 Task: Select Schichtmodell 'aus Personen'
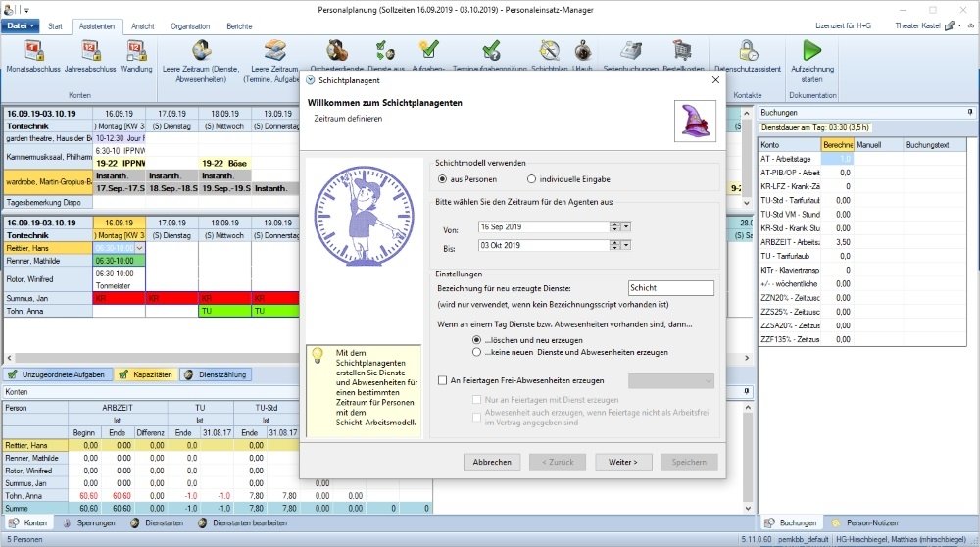[x=443, y=179]
